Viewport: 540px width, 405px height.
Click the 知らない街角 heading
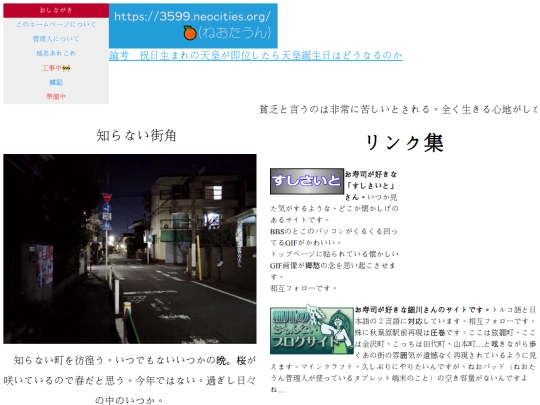coord(136,136)
